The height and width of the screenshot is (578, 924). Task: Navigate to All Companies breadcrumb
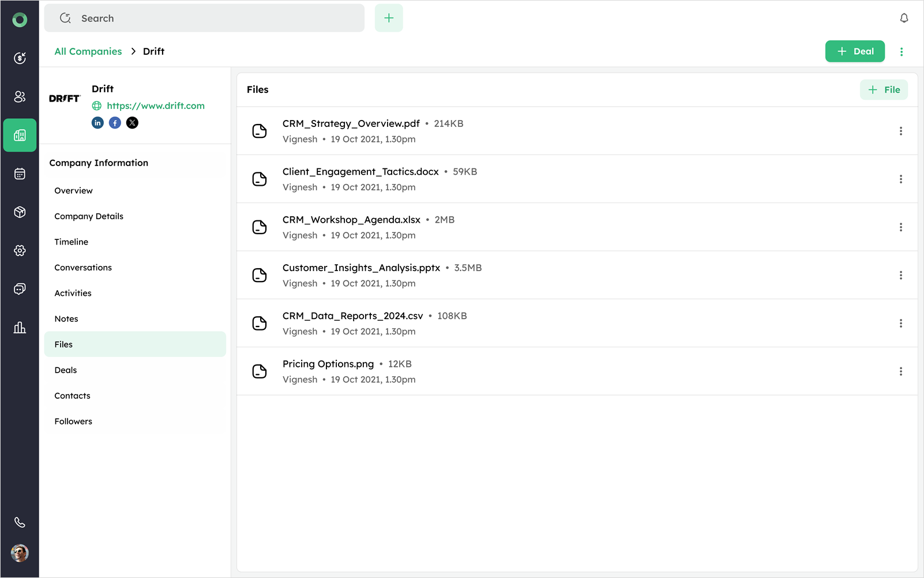coord(88,51)
